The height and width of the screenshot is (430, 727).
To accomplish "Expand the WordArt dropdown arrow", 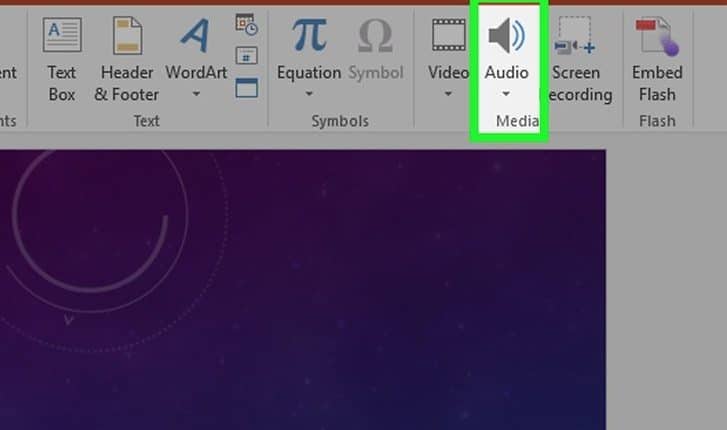I will point(196,94).
